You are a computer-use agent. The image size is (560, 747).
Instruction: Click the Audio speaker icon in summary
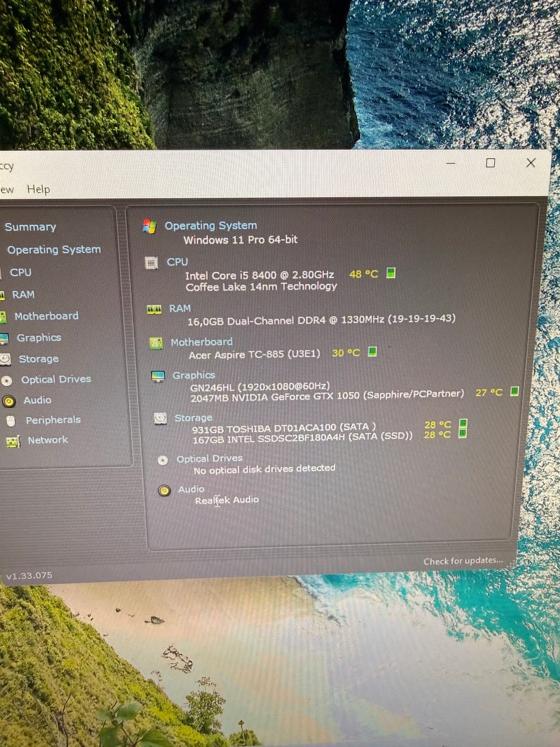click(164, 490)
